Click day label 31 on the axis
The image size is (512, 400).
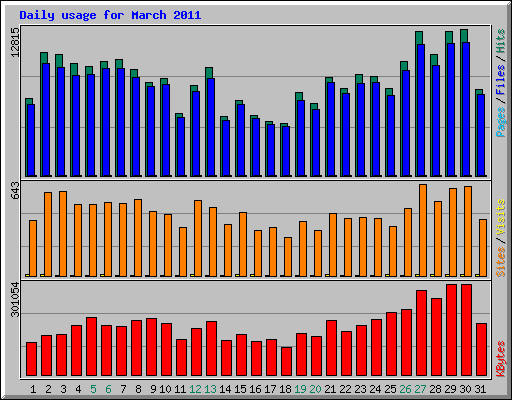tap(480, 389)
